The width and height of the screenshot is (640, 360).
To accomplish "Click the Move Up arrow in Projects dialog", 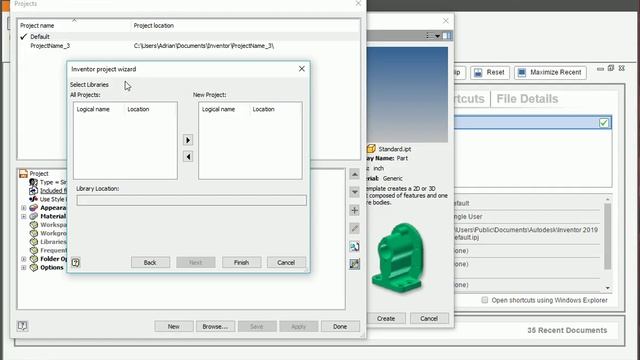I will click(x=355, y=174).
